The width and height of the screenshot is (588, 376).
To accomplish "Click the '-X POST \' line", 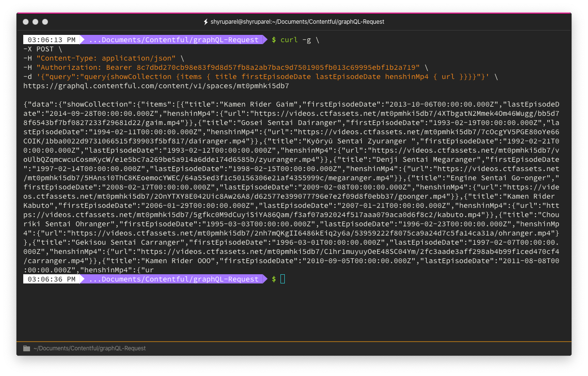I will [43, 49].
